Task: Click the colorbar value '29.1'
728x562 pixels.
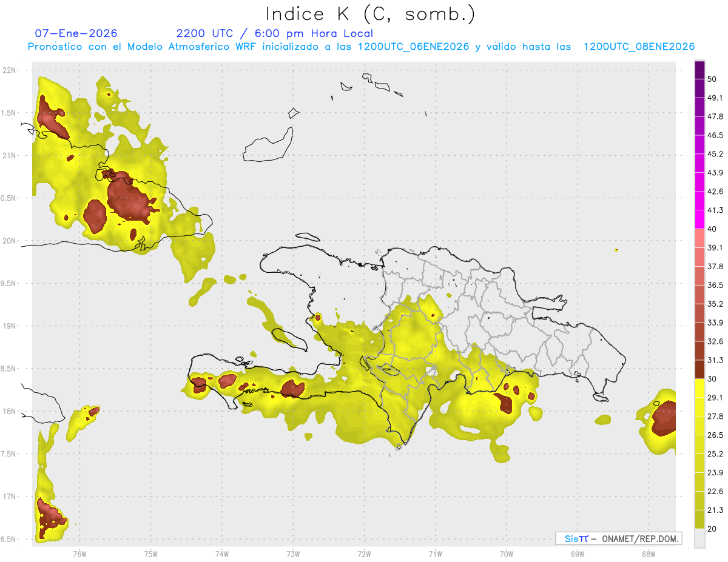Action: pos(715,398)
